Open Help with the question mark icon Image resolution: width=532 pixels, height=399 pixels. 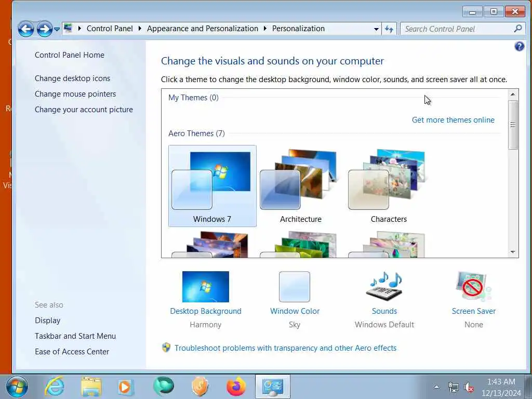pos(519,46)
